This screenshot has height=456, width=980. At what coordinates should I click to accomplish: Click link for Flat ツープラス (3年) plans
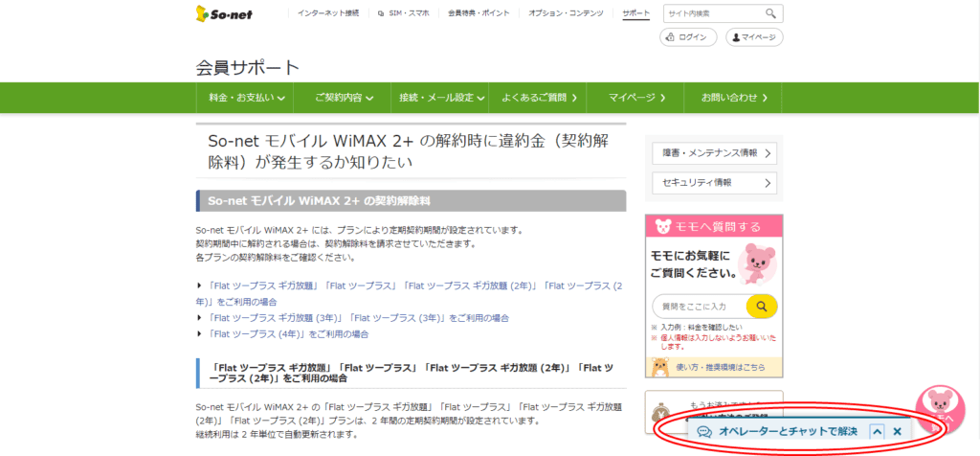tap(357, 318)
